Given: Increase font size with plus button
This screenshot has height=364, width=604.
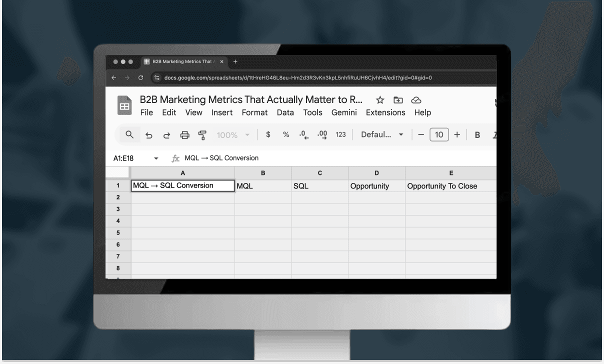Looking at the screenshot, I should (x=457, y=134).
